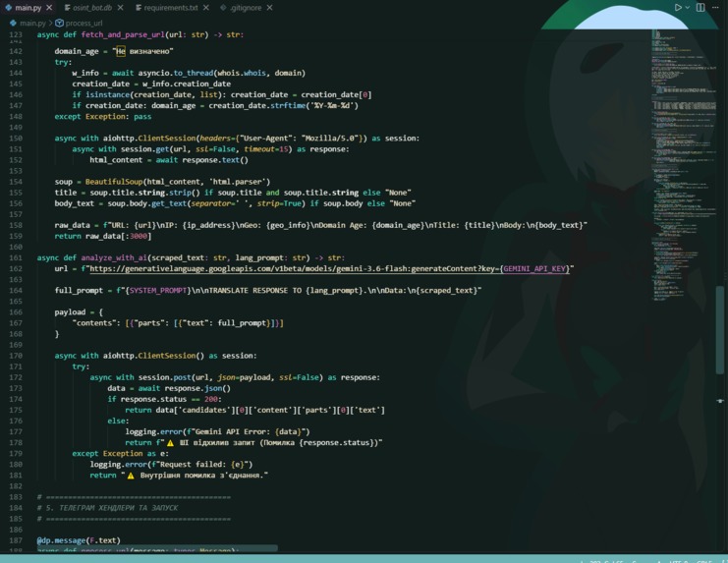Click line number 183 in the gutter

16,497
